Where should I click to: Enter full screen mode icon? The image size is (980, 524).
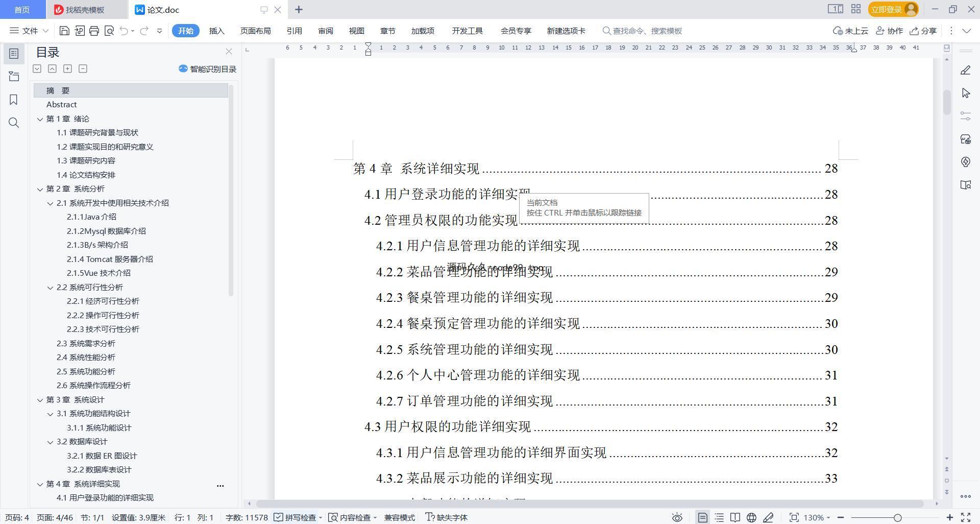coord(966,517)
